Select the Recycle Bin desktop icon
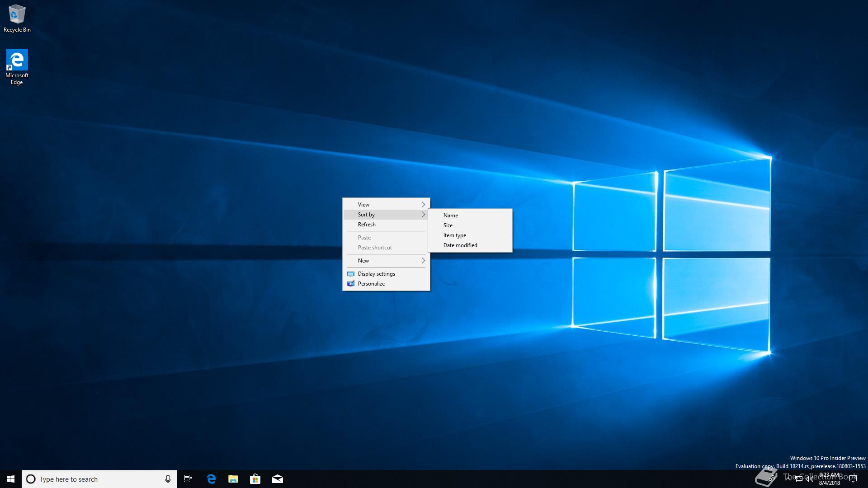 click(17, 19)
